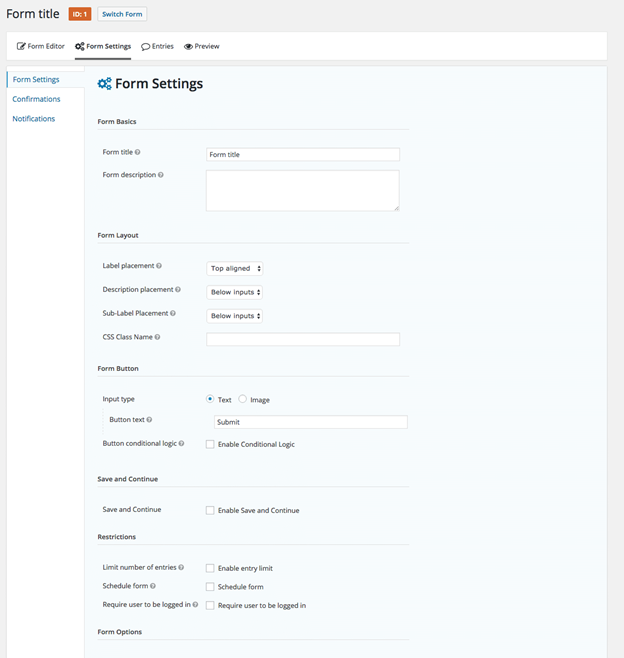This screenshot has width=624, height=658.
Task: Click Label placement help icon
Action: 159,266
